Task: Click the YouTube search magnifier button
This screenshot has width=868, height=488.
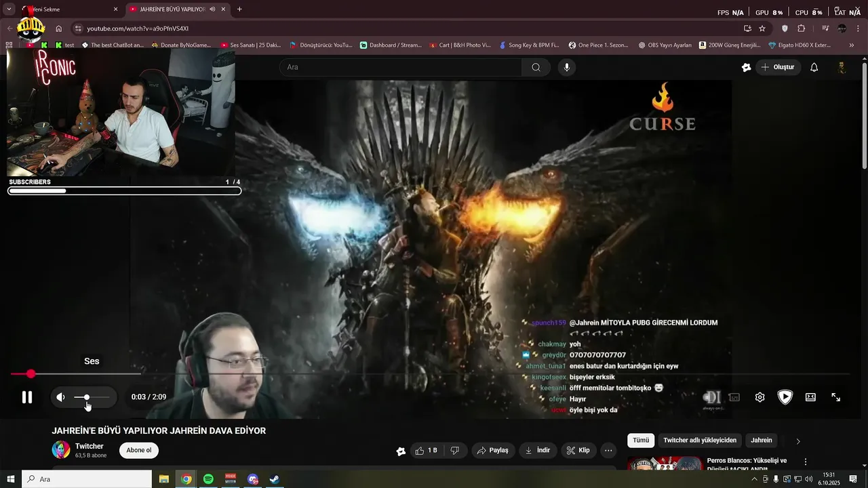Action: pyautogui.click(x=536, y=67)
